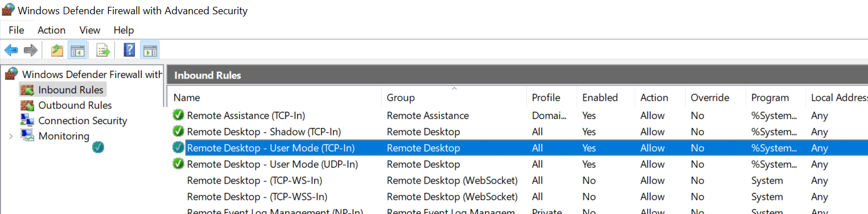Click green check icon of User Mode (UDP-In)
Screen dimensions: 868x214
point(179,164)
